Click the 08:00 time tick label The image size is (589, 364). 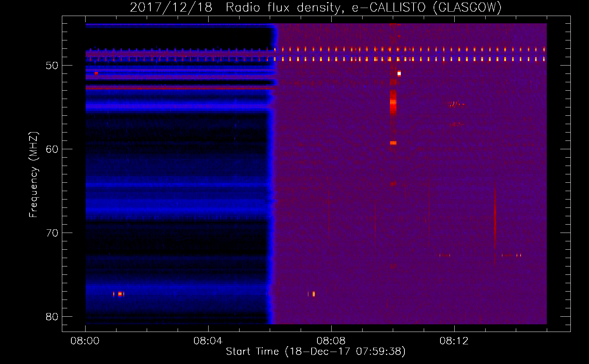pyautogui.click(x=85, y=341)
